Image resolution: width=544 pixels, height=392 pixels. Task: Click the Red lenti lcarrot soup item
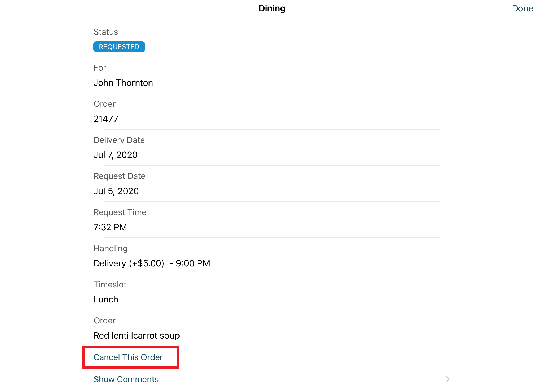pyautogui.click(x=137, y=336)
